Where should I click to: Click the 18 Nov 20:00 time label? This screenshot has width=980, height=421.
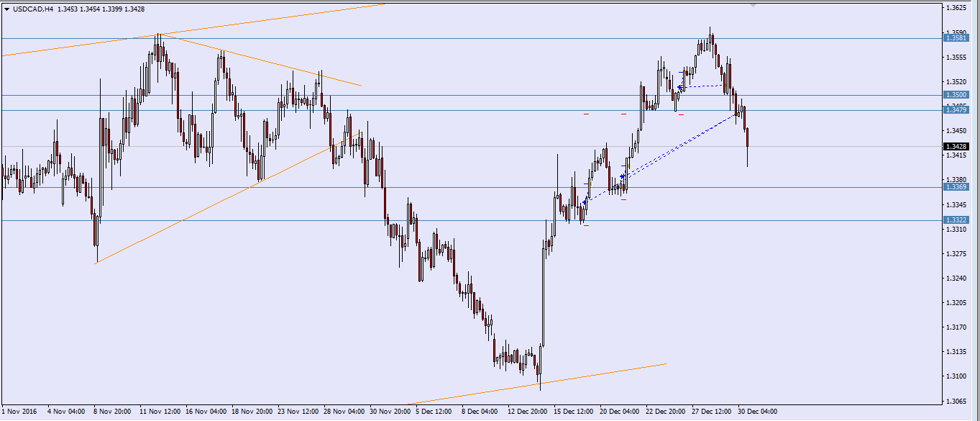251,412
